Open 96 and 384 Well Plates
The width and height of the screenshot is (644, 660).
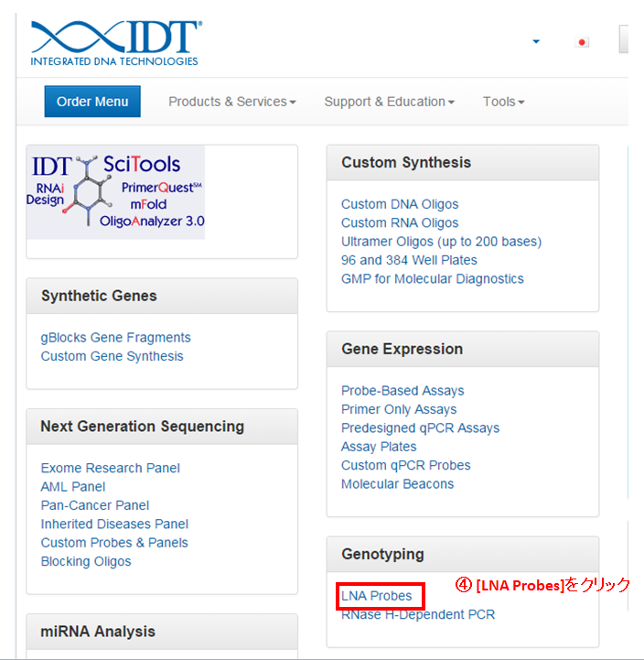pyautogui.click(x=409, y=260)
